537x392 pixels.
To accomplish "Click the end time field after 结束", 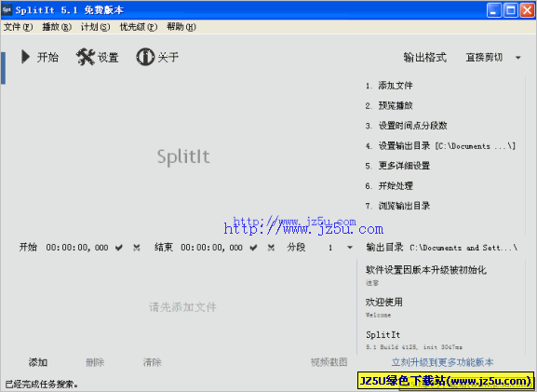I will point(211,248).
